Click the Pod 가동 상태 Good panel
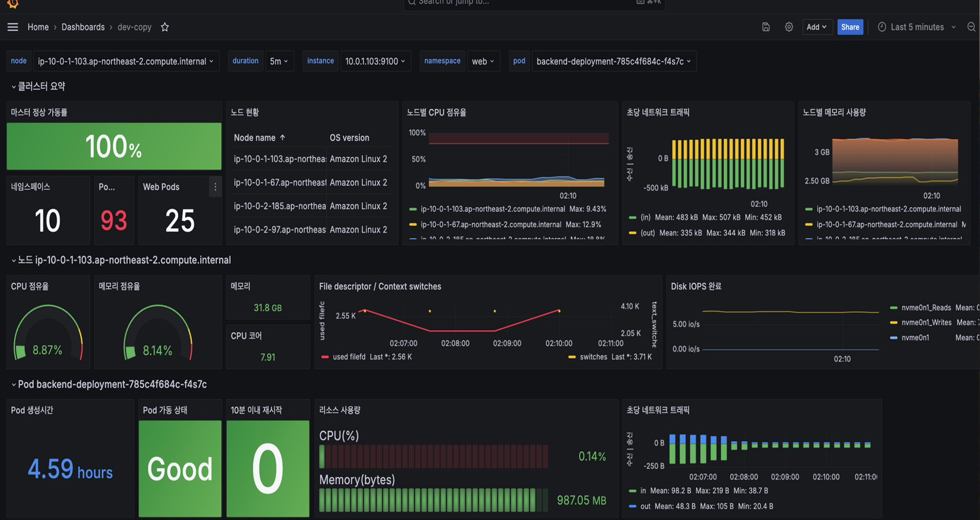This screenshot has height=520, width=980. (x=180, y=468)
